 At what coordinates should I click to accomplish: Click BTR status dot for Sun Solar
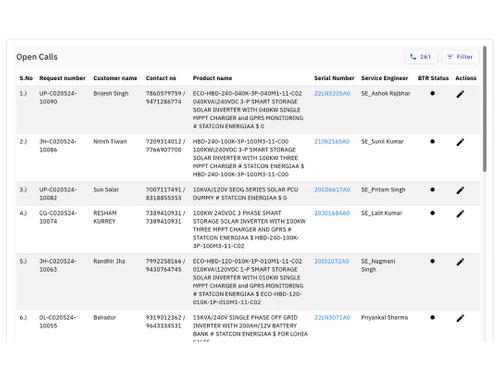tap(432, 189)
